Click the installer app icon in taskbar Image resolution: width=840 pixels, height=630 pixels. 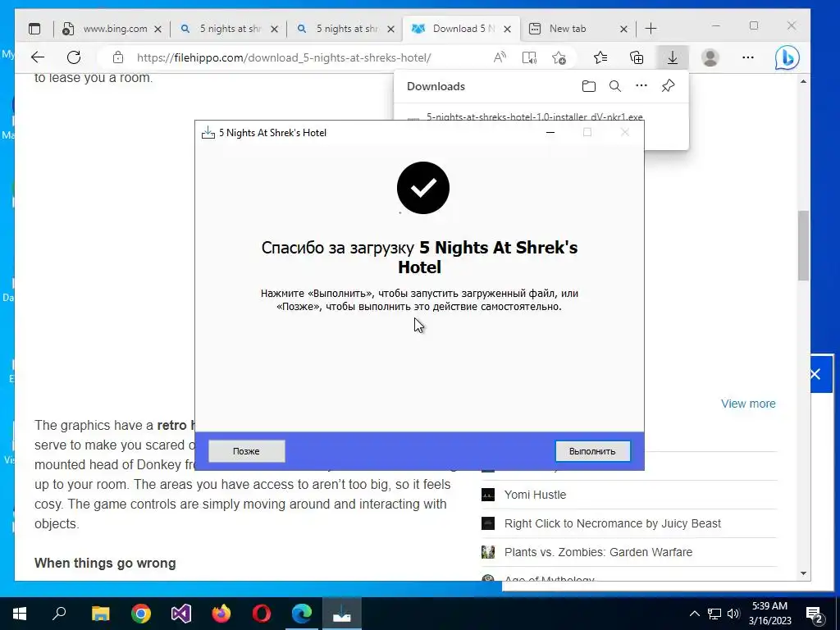342,614
